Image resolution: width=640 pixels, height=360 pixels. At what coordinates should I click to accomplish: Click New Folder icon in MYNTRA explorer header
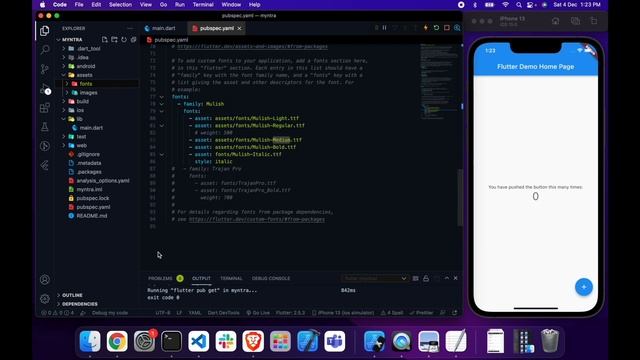pos(114,40)
